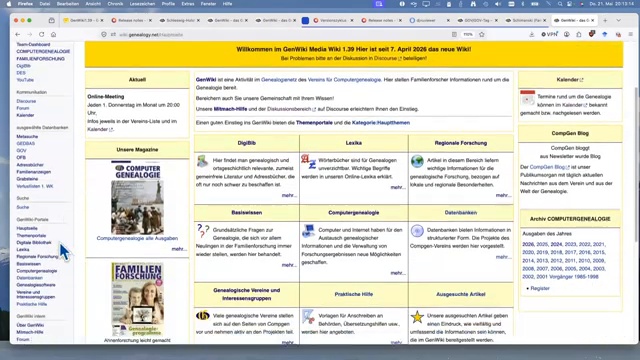Switch to the GOV/GOV-Tag tab
Viewport: 640px width, 360px height.
(x=477, y=20)
